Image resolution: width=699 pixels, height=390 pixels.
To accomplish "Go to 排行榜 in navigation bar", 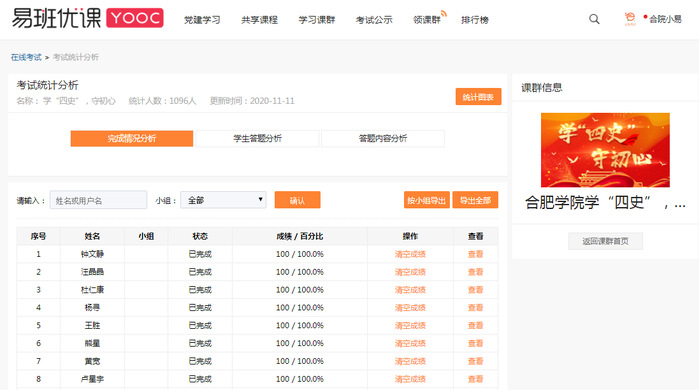I will pyautogui.click(x=475, y=20).
